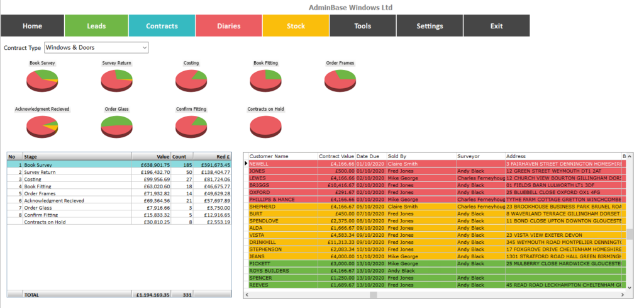Select the Contracts on Hold pie chart
This screenshot has width=644, height=308.
point(265,126)
